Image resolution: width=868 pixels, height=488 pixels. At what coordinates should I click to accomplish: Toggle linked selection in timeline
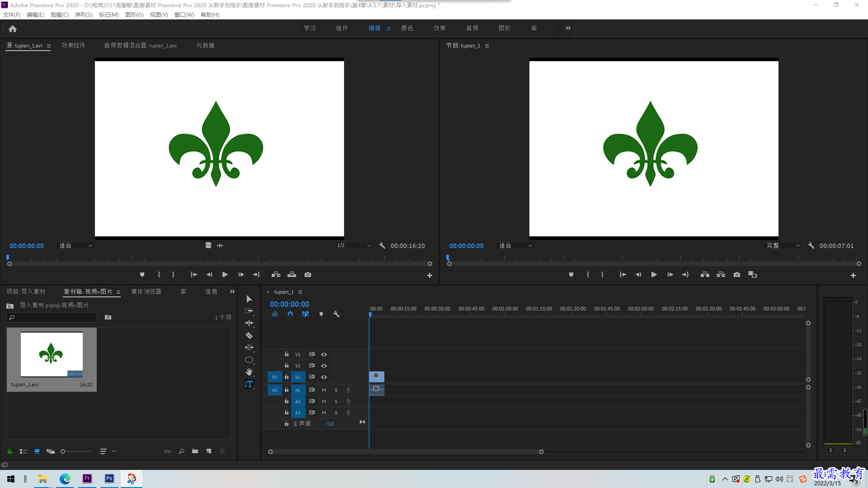[306, 314]
